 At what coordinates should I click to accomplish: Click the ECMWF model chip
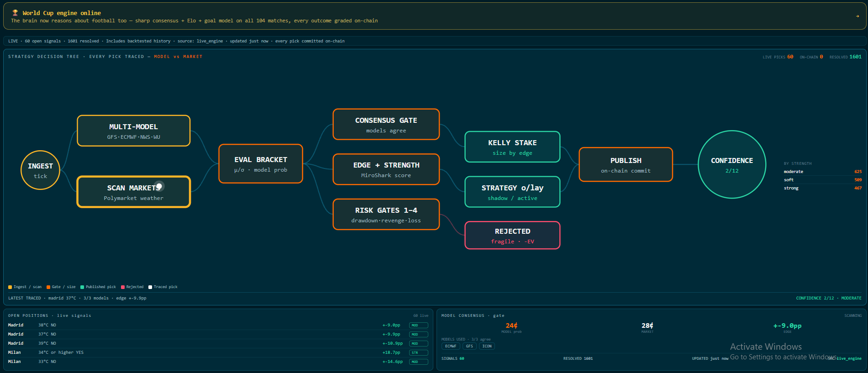coord(451,346)
